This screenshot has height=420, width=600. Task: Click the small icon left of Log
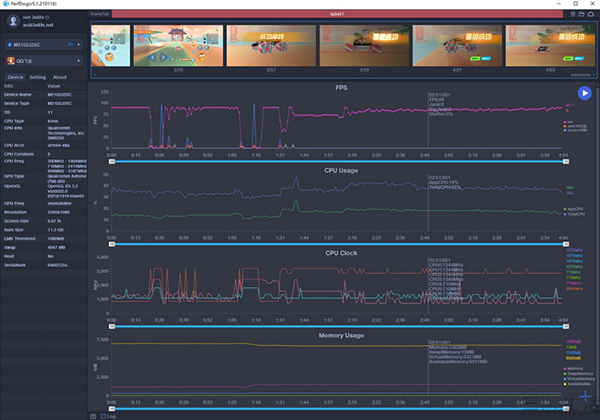94,414
